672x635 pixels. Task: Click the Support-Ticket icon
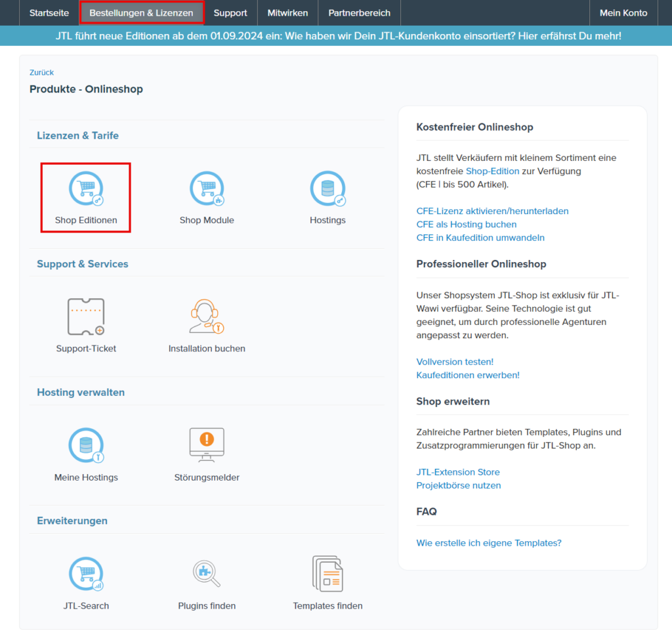(86, 317)
